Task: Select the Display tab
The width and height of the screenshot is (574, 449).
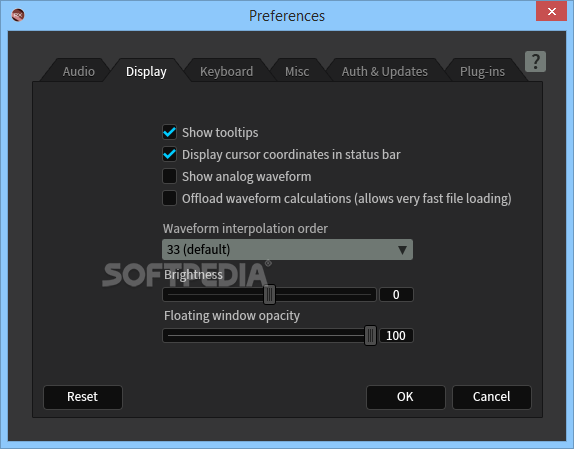Action: (146, 71)
